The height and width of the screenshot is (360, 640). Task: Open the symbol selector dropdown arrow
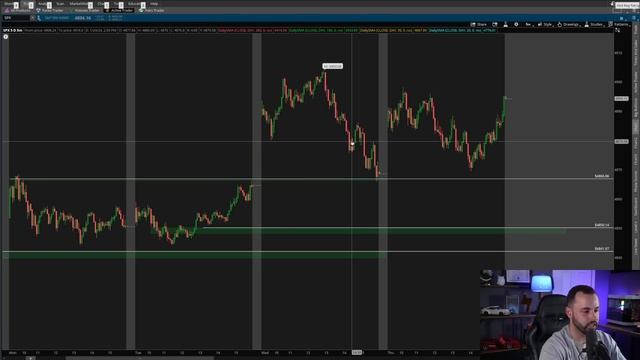click(x=33, y=18)
